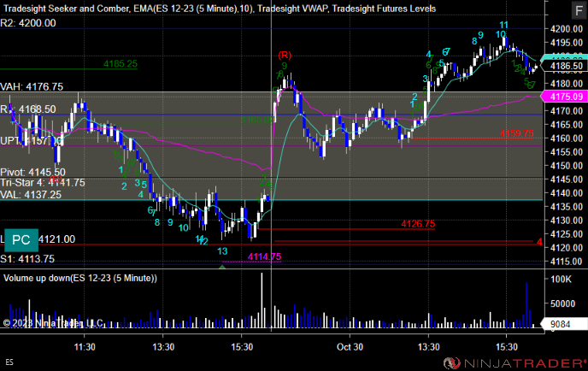The image size is (588, 371).
Task: Click the PC badge on the chart
Action: click(x=21, y=240)
